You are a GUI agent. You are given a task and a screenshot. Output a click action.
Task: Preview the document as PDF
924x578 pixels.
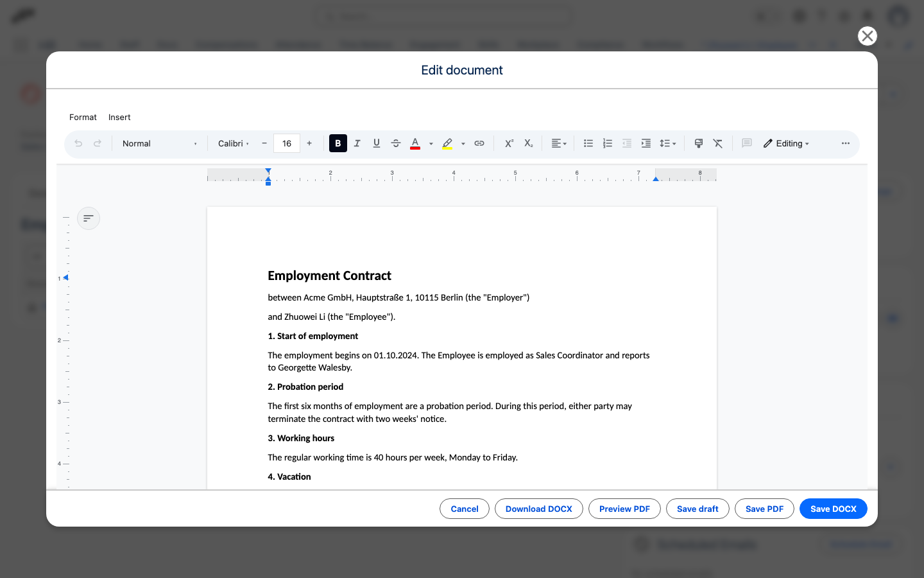[x=624, y=509]
